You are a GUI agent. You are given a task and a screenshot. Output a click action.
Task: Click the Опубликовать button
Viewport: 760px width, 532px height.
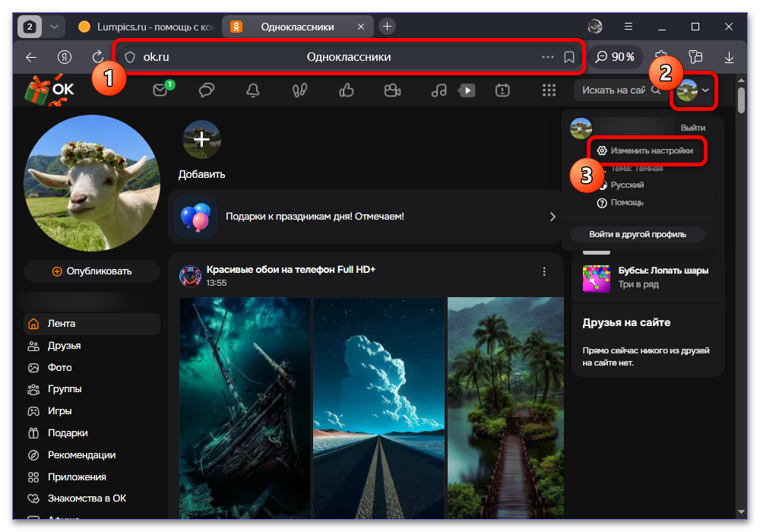click(92, 271)
